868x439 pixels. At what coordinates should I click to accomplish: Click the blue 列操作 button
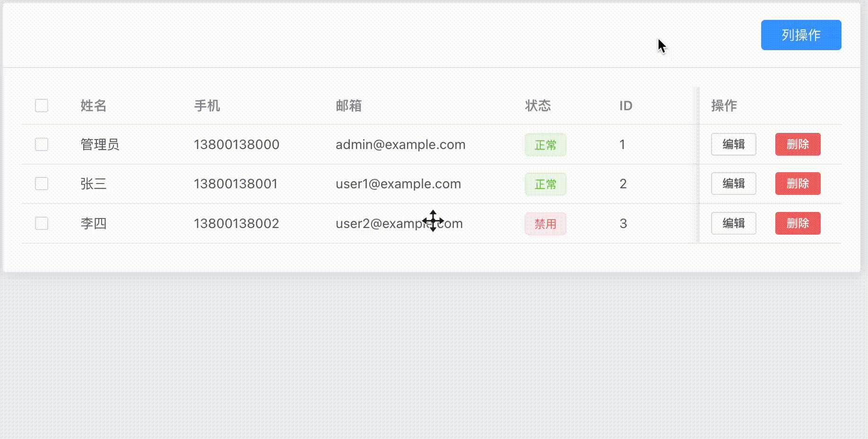click(x=801, y=35)
